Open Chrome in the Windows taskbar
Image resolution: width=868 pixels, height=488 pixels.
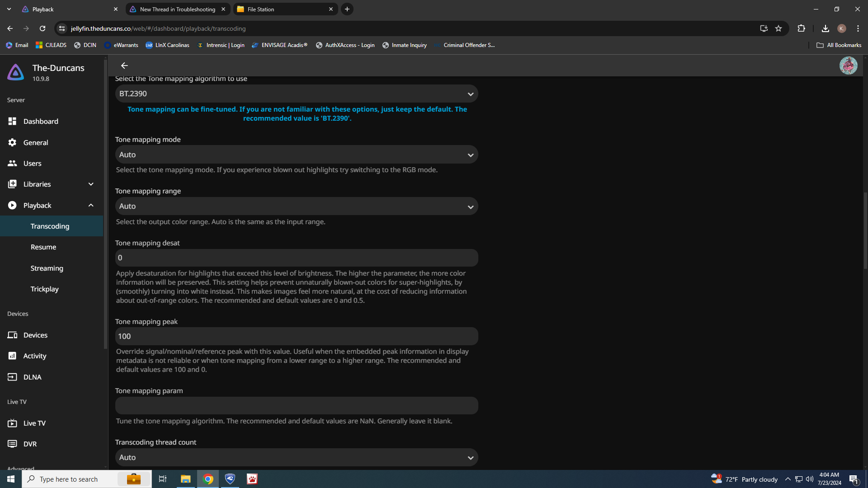[208, 479]
